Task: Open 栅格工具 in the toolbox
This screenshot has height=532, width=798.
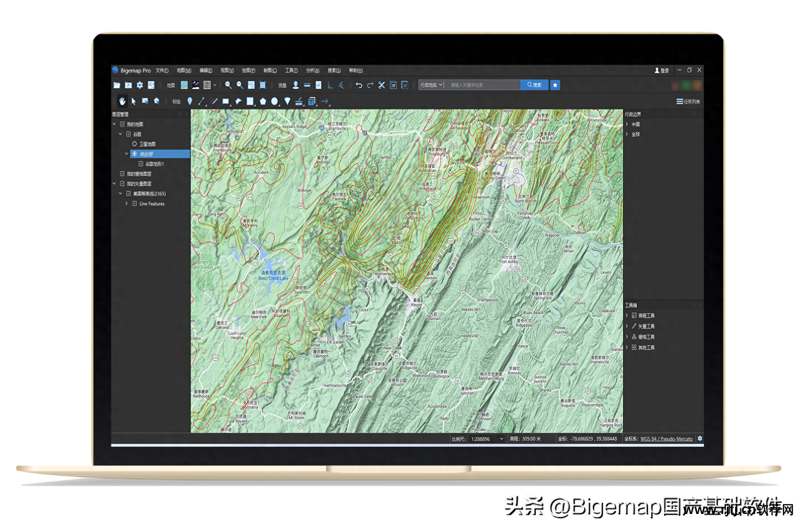Action: pos(646,337)
